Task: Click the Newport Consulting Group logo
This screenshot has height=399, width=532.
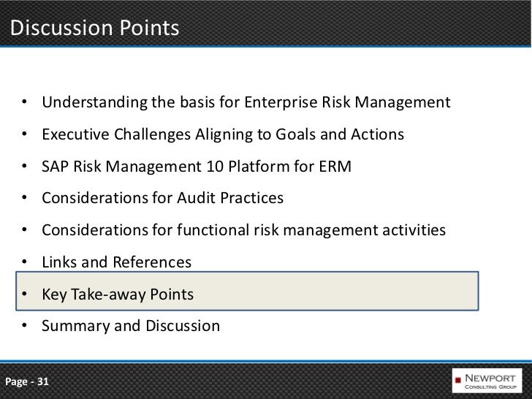Action: 487,381
